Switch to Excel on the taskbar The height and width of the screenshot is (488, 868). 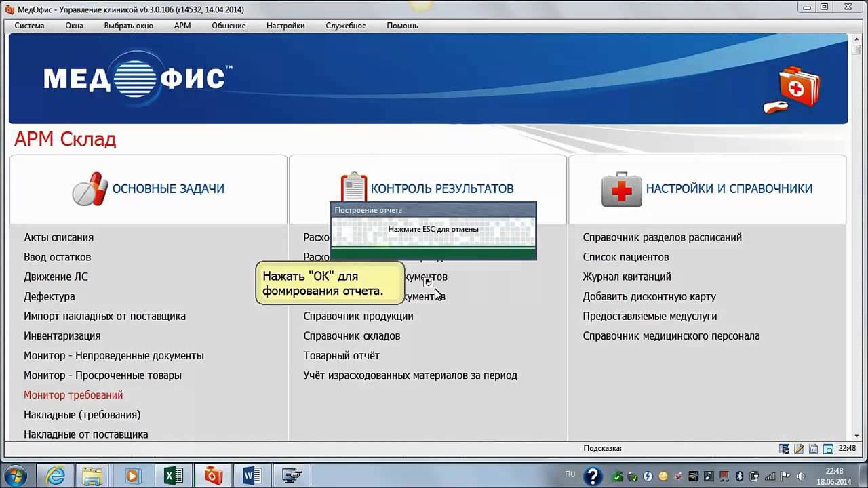(x=174, y=476)
